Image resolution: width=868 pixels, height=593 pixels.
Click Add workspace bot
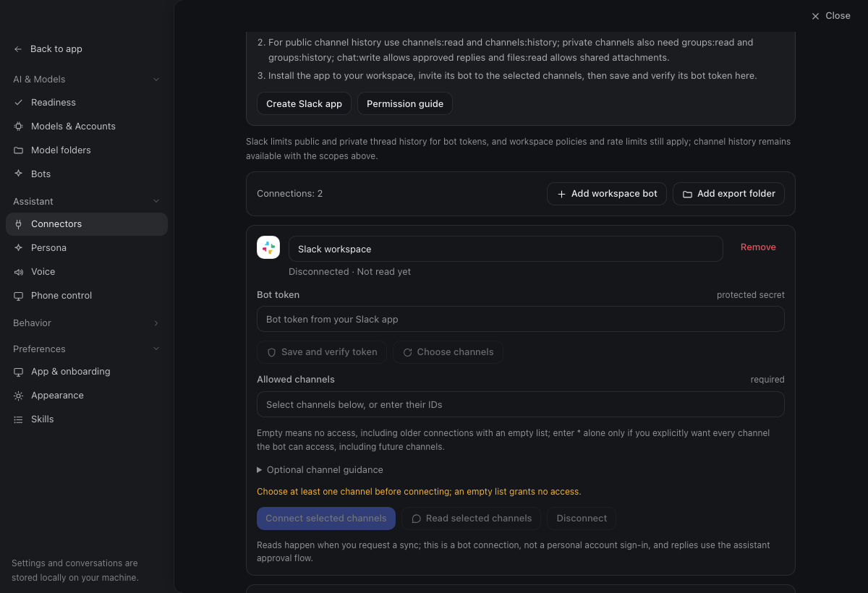tap(607, 194)
